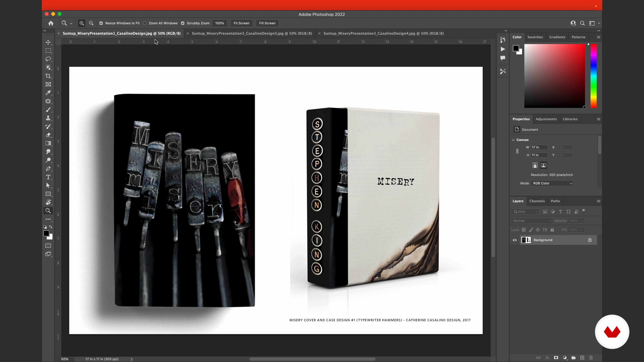Select the Crop tool
644x362 pixels.
pos(48,76)
